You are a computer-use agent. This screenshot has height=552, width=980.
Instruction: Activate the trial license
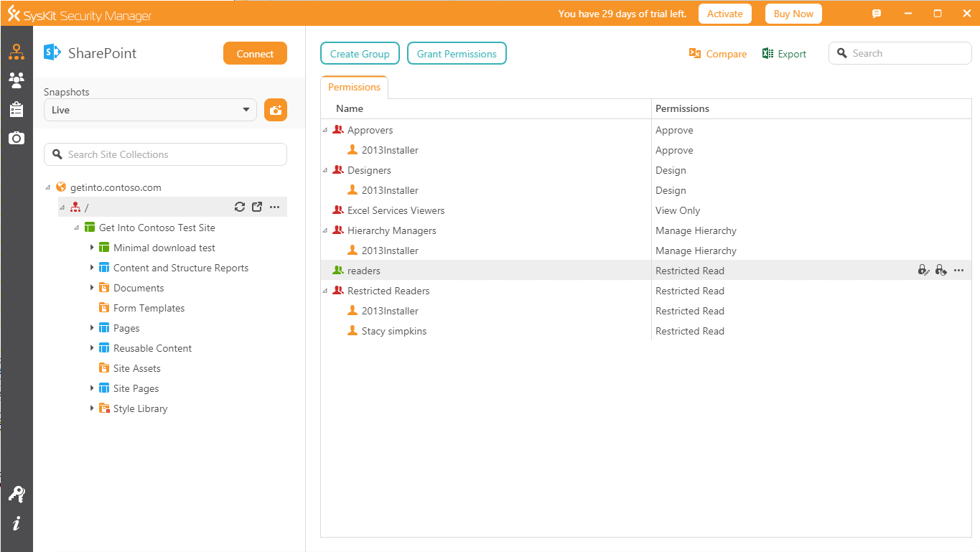[725, 14]
